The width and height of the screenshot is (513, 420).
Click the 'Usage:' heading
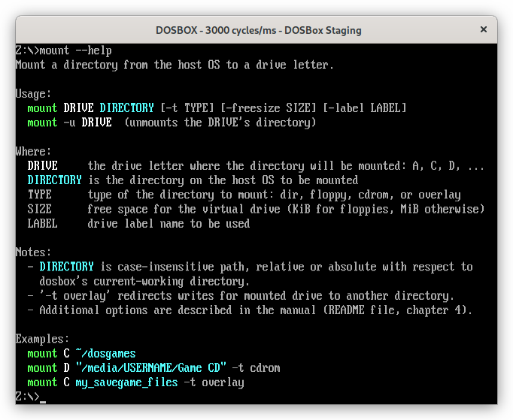click(x=33, y=94)
